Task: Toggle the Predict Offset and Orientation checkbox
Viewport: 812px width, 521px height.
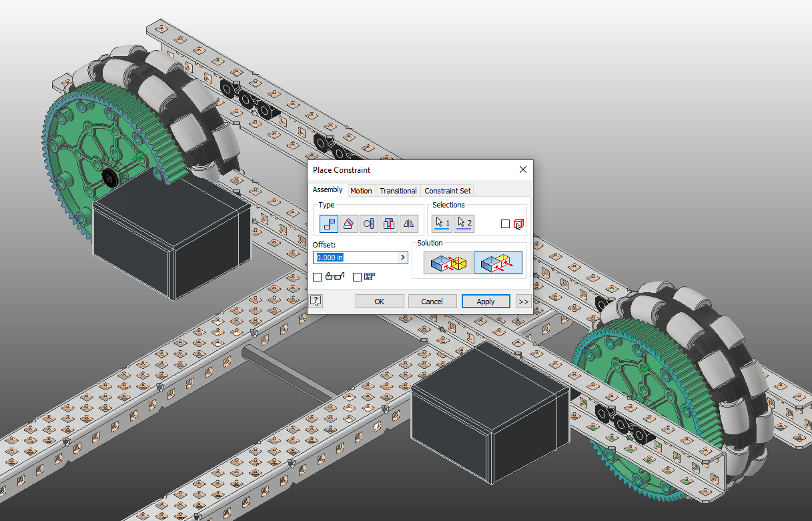Action: point(357,277)
